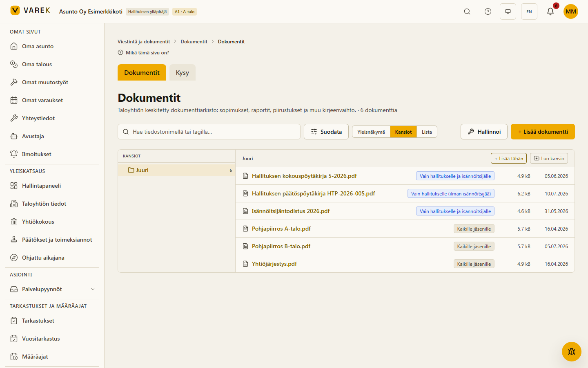Open Omat varaukset calendar item
This screenshot has height=368, width=588.
pyautogui.click(x=52, y=100)
